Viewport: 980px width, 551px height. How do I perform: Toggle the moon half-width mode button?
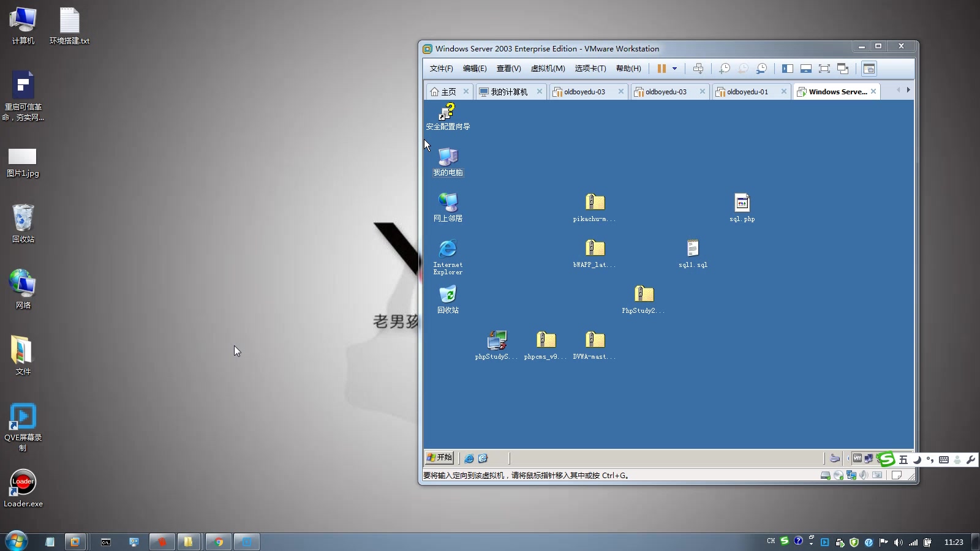point(917,460)
